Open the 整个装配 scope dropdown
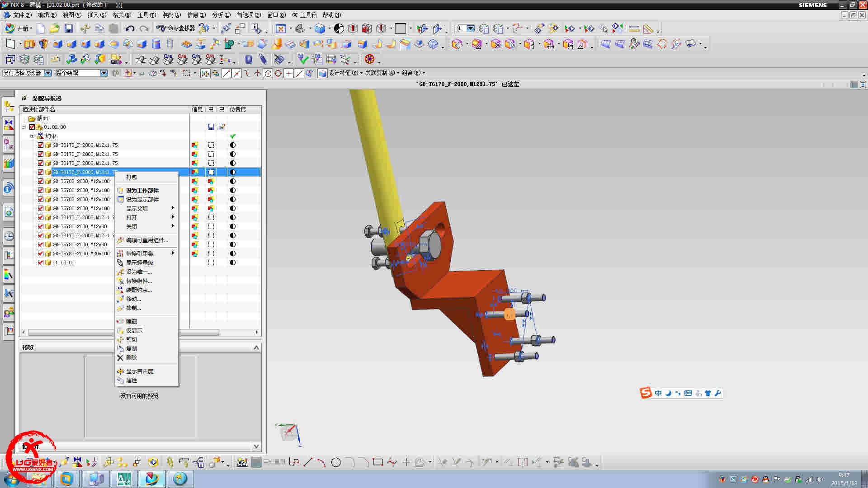 pos(104,73)
